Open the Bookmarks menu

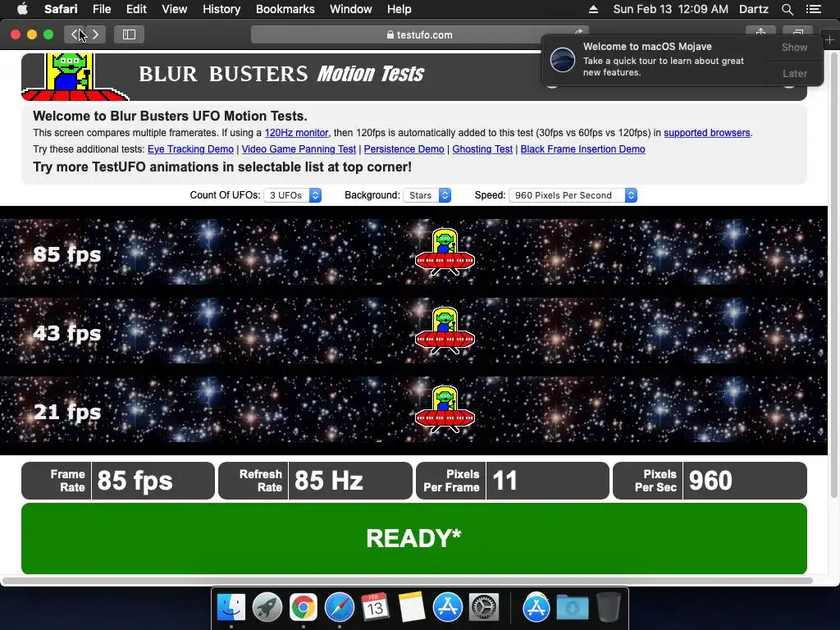pyautogui.click(x=285, y=9)
